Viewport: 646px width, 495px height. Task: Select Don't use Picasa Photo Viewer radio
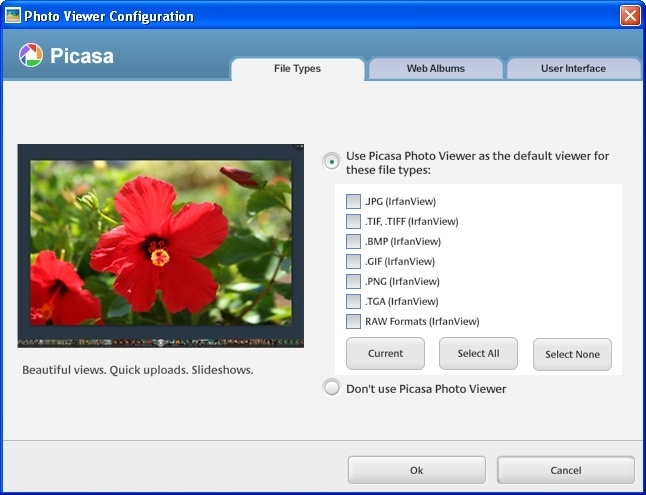331,388
